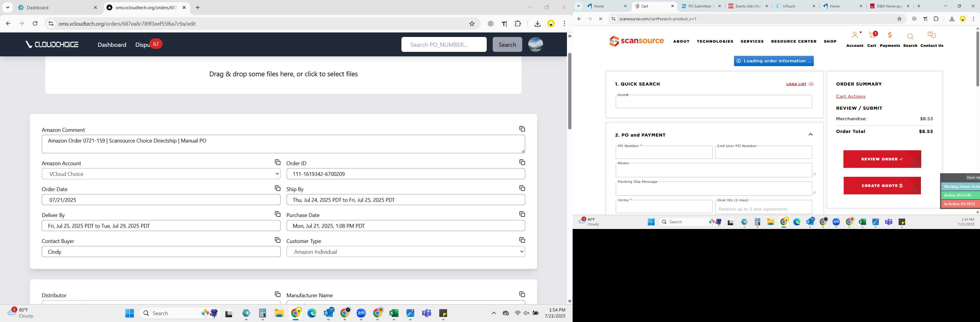
Task: Open the RESOURCE CENTER menu
Action: [794, 41]
